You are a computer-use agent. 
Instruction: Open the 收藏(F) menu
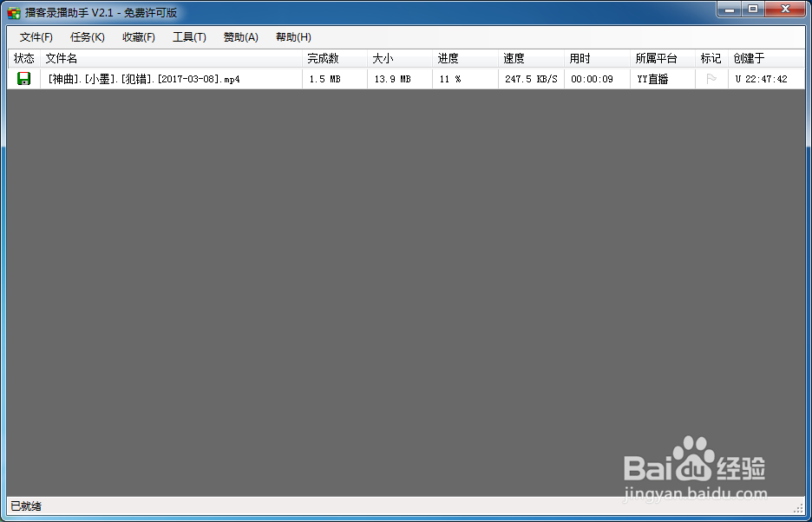coord(139,37)
